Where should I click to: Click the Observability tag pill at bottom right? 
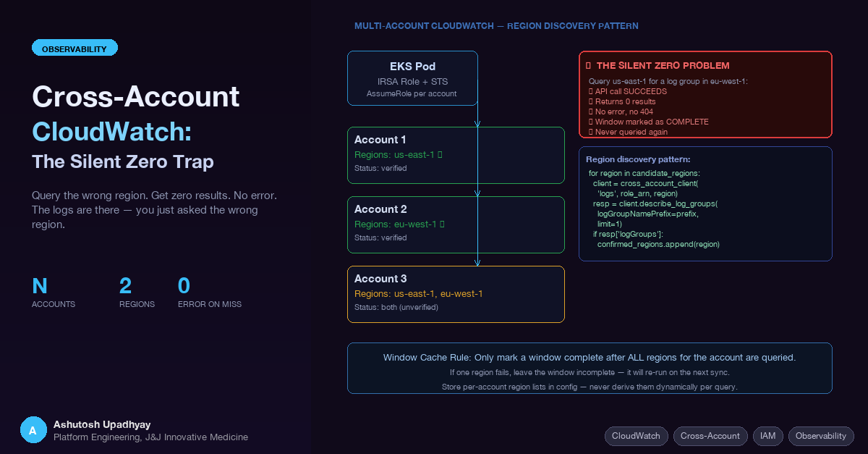(821, 436)
